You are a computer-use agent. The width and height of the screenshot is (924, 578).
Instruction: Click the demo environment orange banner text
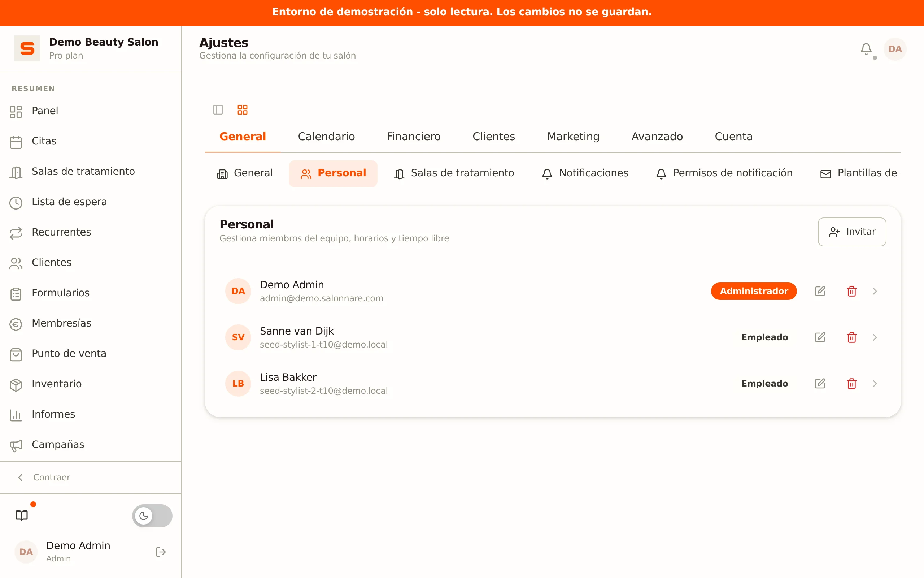[462, 12]
